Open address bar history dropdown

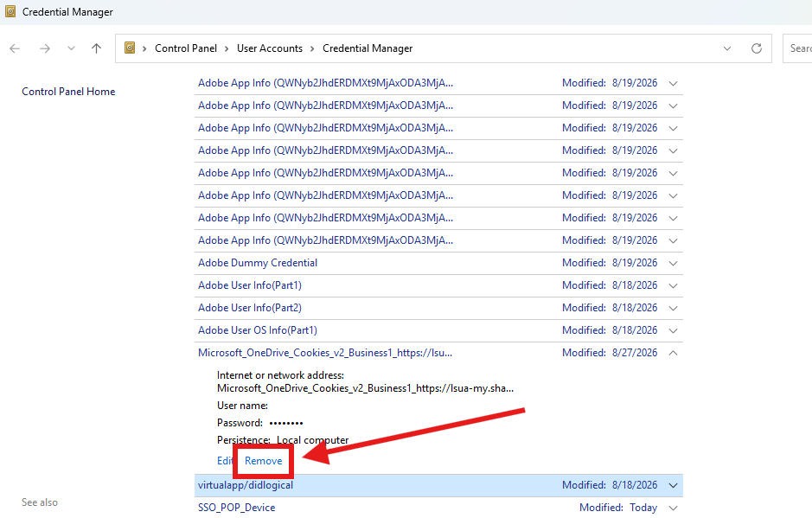coord(727,48)
